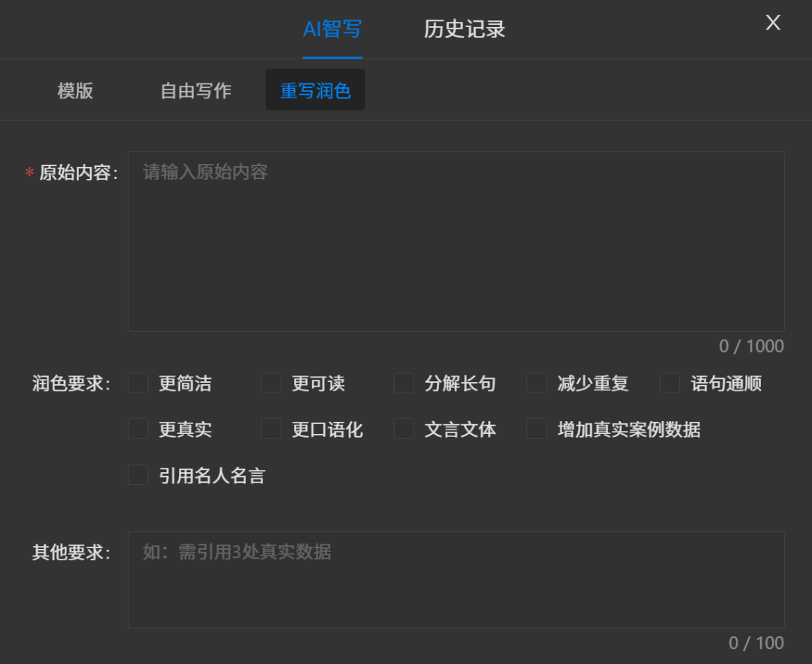The height and width of the screenshot is (664, 812).
Task: Enable the 更口语化 option
Action: pyautogui.click(x=271, y=429)
